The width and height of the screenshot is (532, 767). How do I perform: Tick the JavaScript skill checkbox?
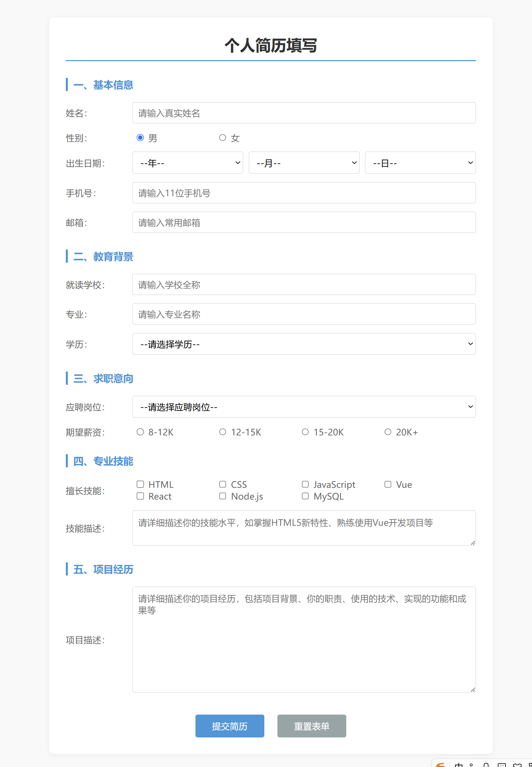tap(305, 484)
